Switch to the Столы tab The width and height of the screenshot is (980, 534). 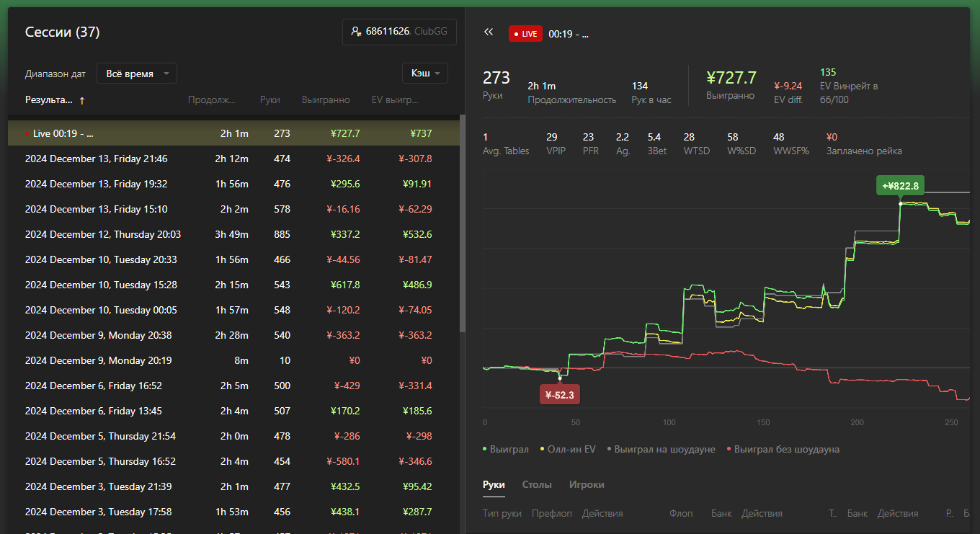(537, 485)
